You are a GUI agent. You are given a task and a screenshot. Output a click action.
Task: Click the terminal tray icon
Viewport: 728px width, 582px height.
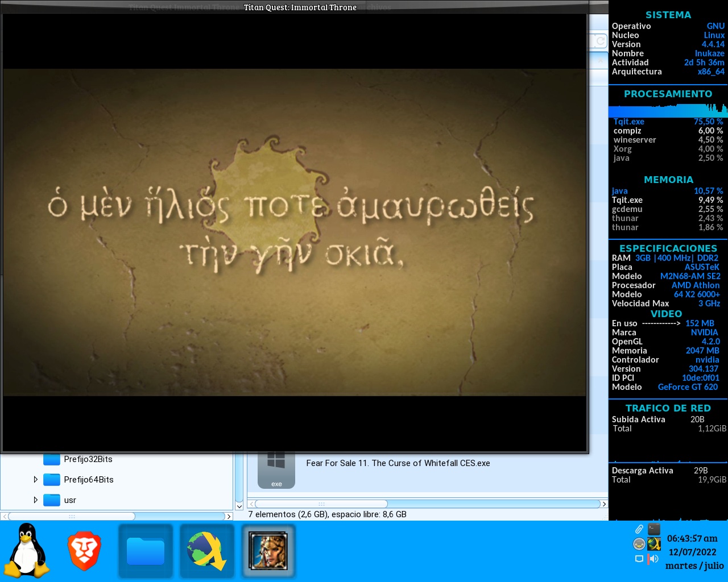coord(654,529)
